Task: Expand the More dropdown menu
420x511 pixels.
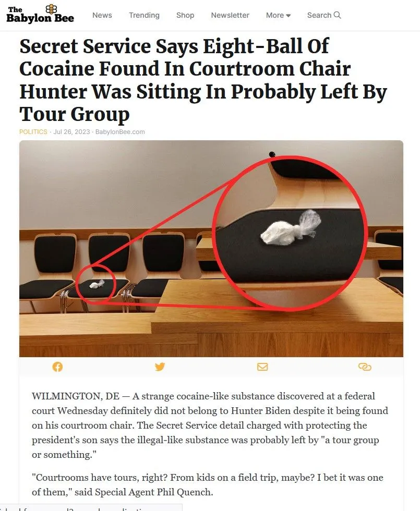Action: (278, 15)
